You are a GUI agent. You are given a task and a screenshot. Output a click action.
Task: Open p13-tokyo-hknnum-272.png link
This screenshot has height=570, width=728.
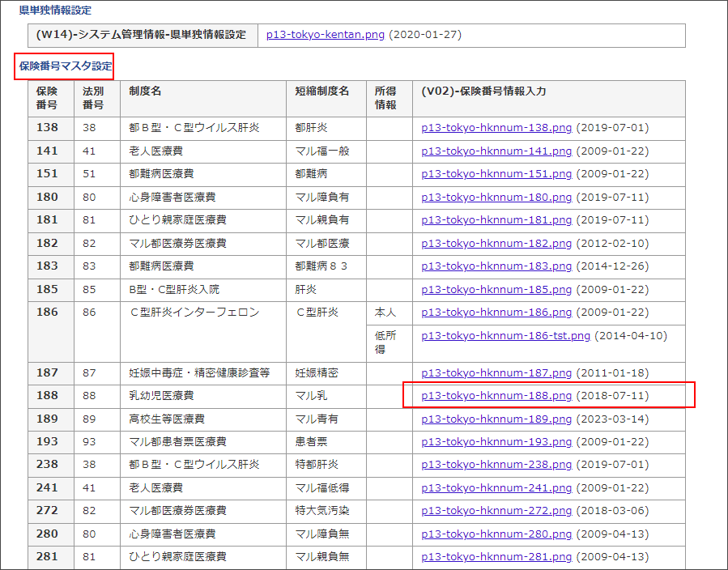(x=496, y=511)
